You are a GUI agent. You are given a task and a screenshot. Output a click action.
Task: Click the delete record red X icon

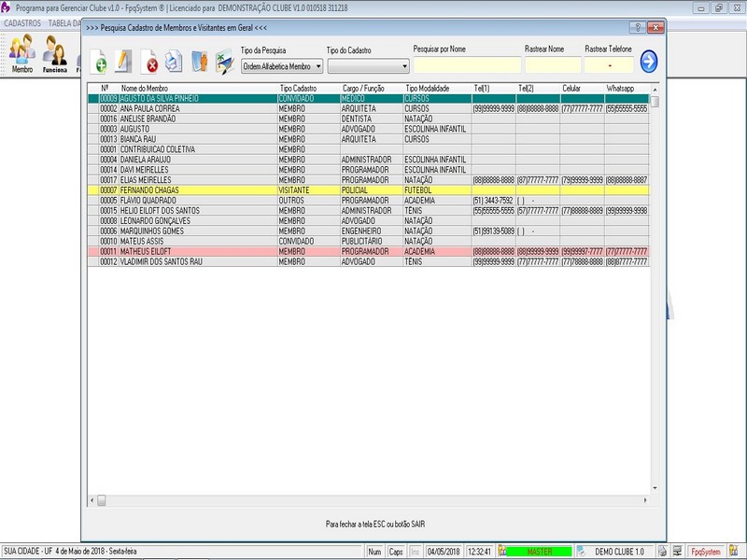coord(149,62)
